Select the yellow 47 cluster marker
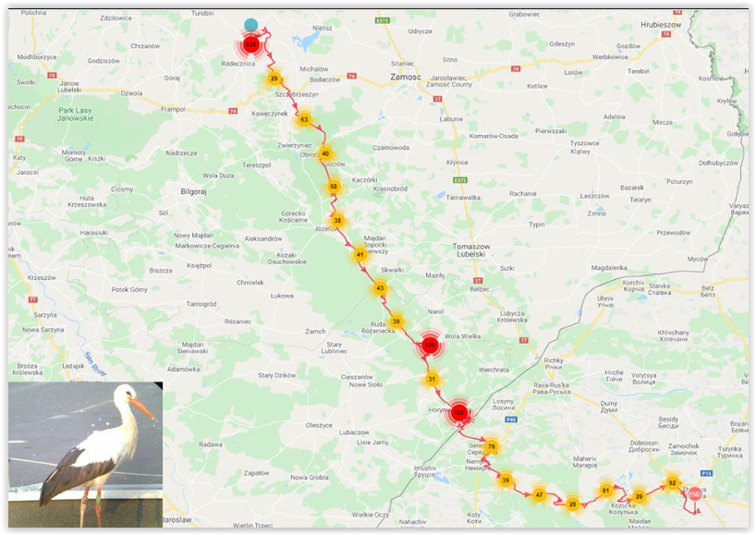 [539, 494]
